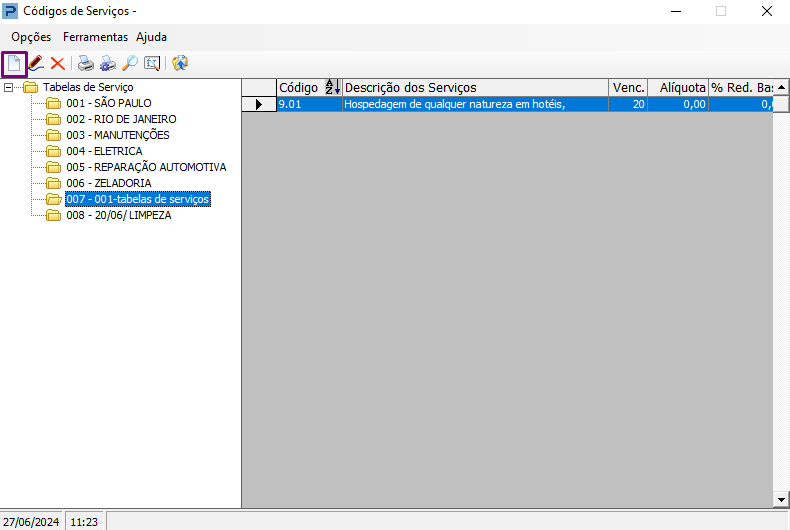Open the Ferramentas menu
This screenshot has width=790, height=530.
95,37
